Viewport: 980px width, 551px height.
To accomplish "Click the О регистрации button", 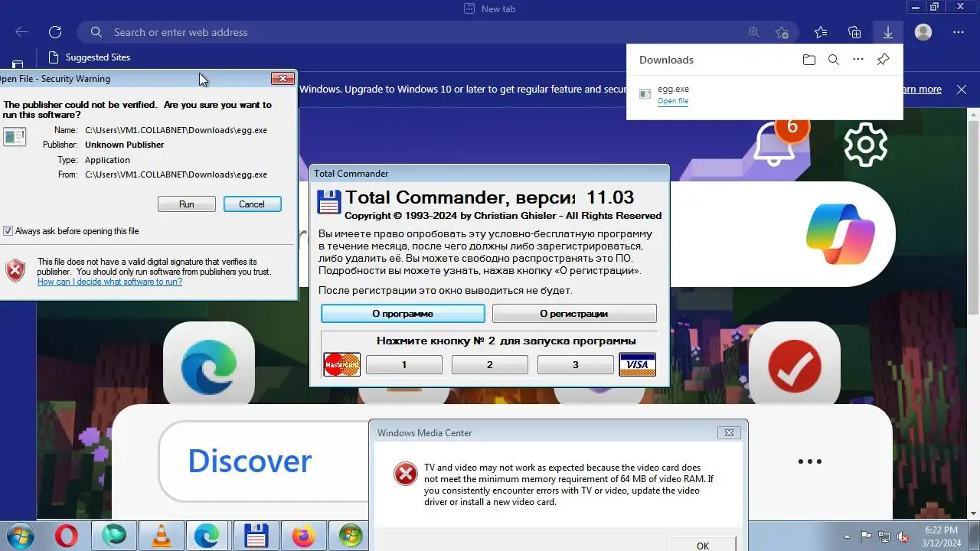I will point(574,313).
